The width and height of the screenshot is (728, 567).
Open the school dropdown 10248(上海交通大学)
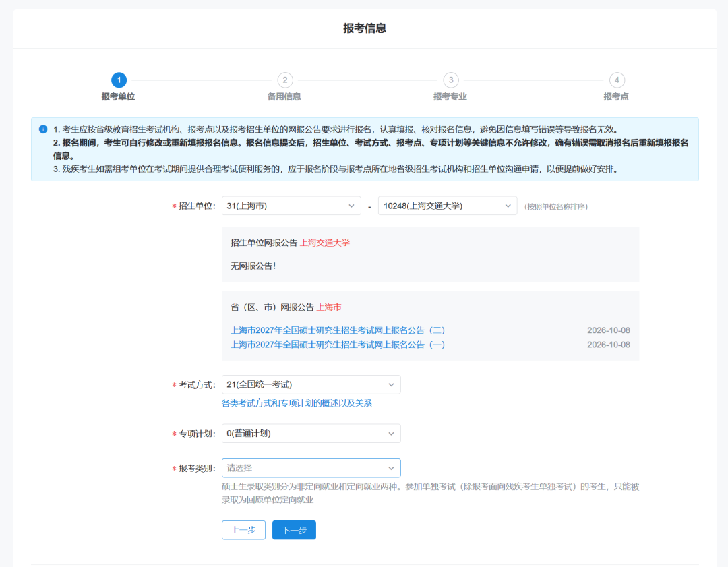[448, 206]
